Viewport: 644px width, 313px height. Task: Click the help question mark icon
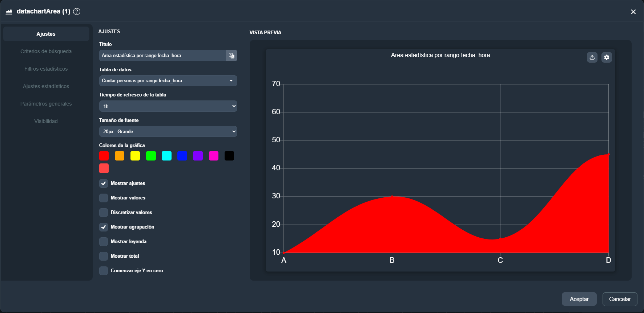click(x=77, y=11)
